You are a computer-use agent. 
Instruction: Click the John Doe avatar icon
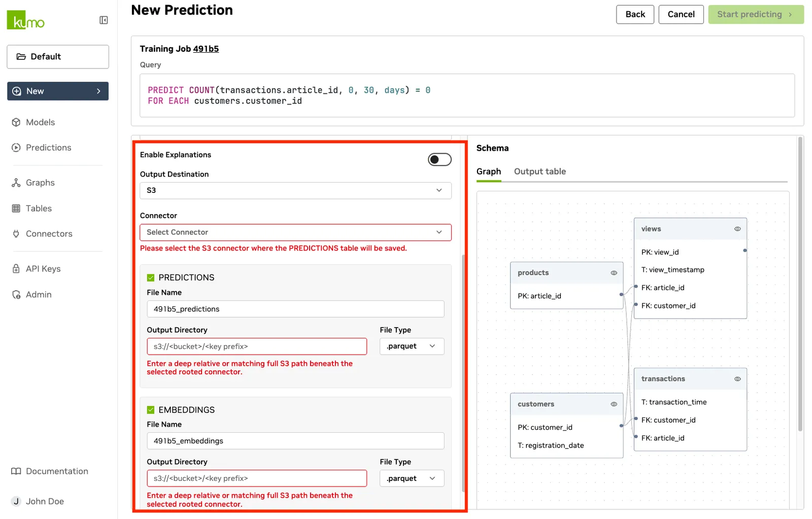pos(16,501)
